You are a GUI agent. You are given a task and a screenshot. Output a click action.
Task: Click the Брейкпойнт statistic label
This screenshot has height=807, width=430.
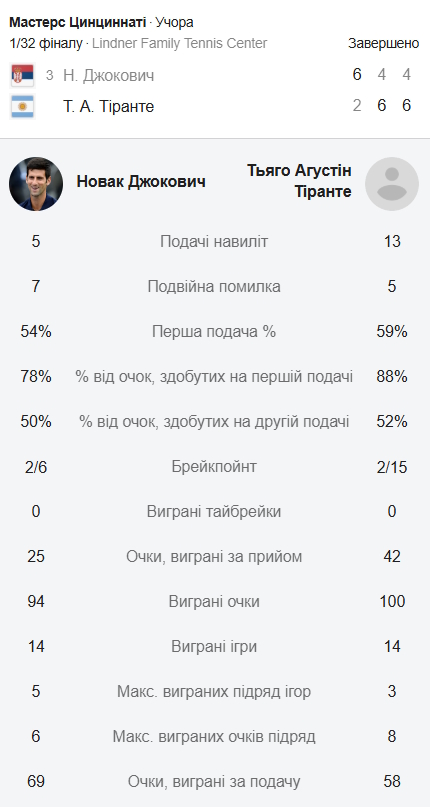coord(214,467)
